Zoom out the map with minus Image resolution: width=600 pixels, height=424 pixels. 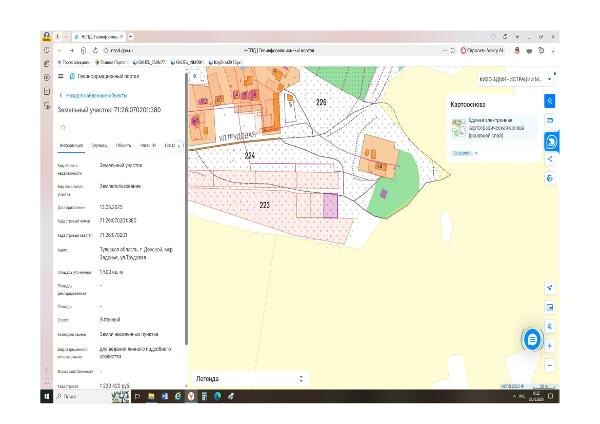[549, 365]
